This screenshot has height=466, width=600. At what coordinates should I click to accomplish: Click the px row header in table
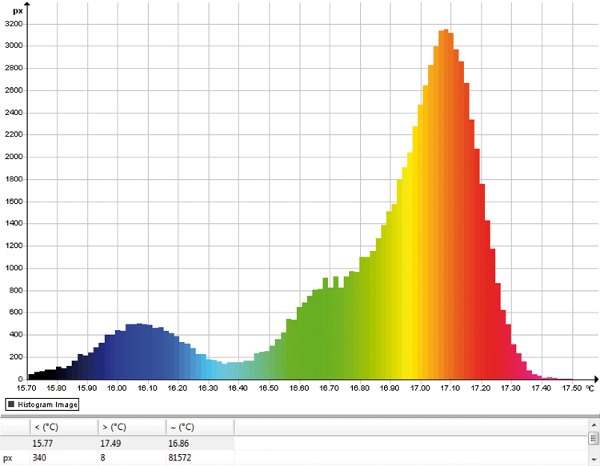(x=9, y=456)
